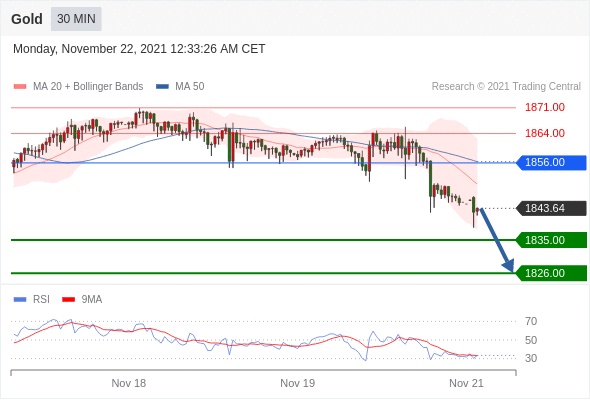Toggle the MA 20 + Bollinger Bands legend label

(88, 87)
